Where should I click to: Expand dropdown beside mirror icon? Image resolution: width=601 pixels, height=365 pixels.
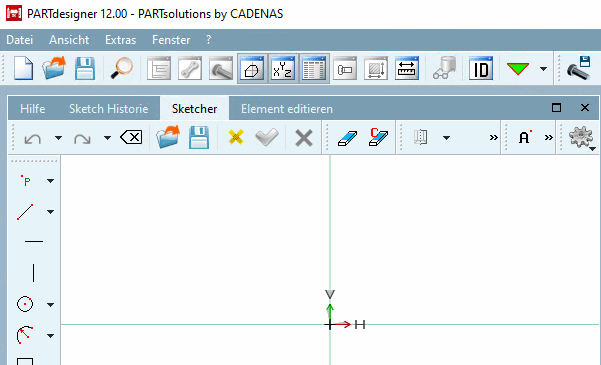tap(446, 138)
